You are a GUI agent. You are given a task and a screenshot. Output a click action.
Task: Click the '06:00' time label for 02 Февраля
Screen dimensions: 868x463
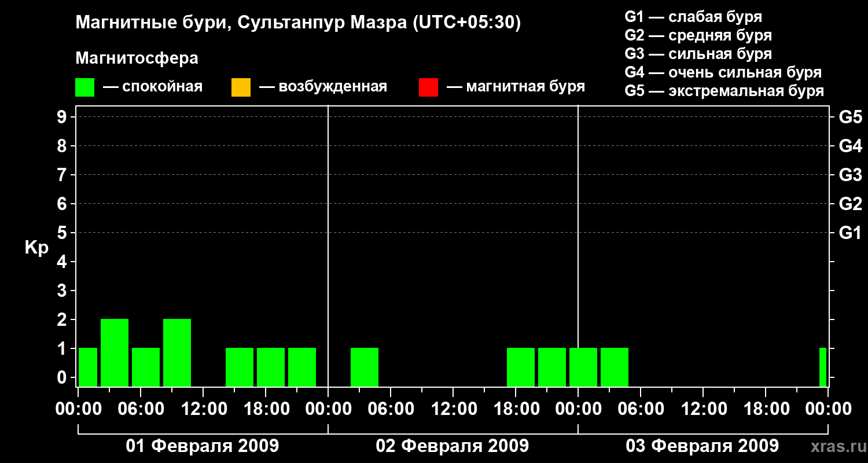[x=391, y=409]
